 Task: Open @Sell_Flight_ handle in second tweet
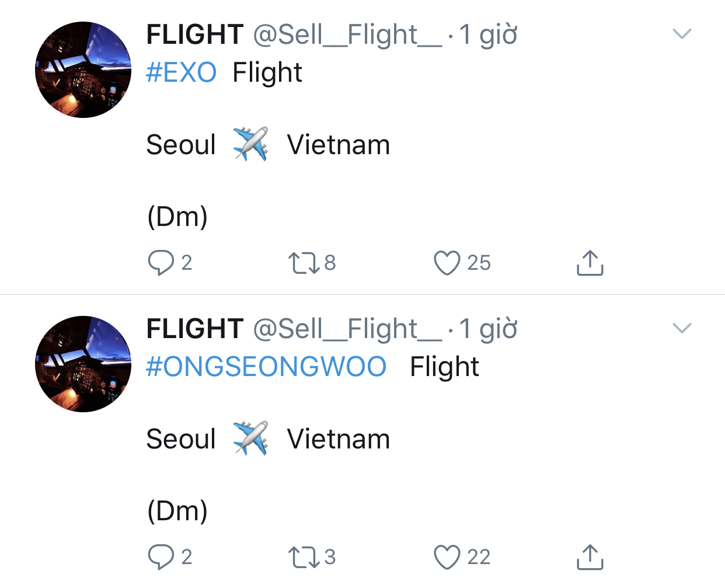[347, 329]
